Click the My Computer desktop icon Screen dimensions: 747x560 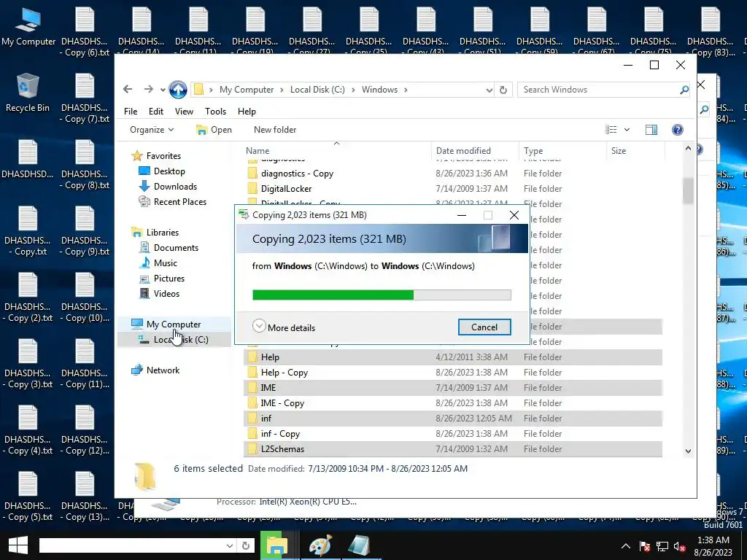(28, 27)
